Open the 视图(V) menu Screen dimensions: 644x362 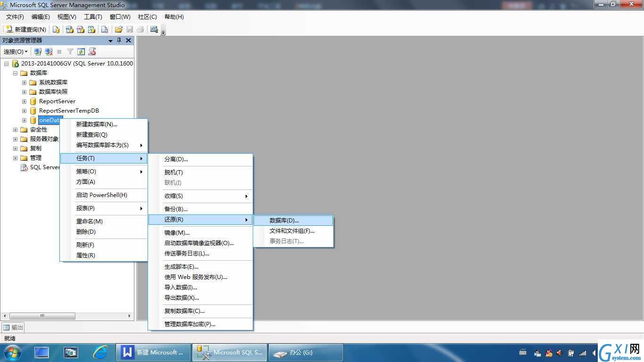tap(66, 17)
